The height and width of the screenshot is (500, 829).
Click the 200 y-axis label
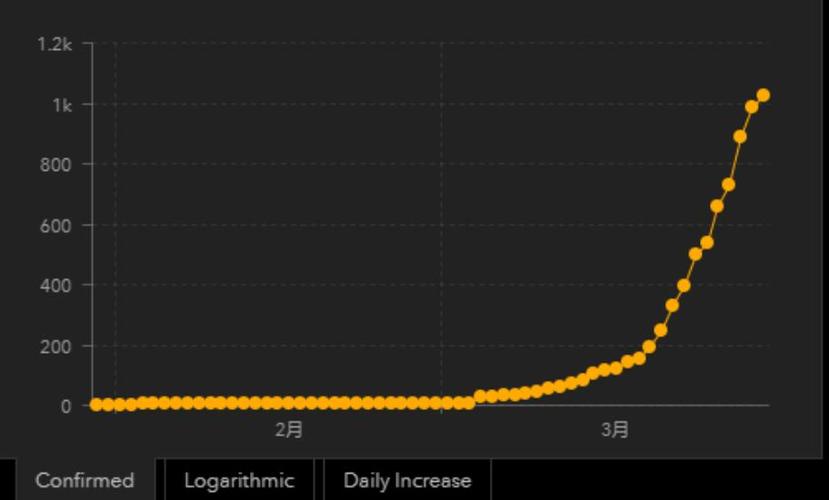pos(56,347)
